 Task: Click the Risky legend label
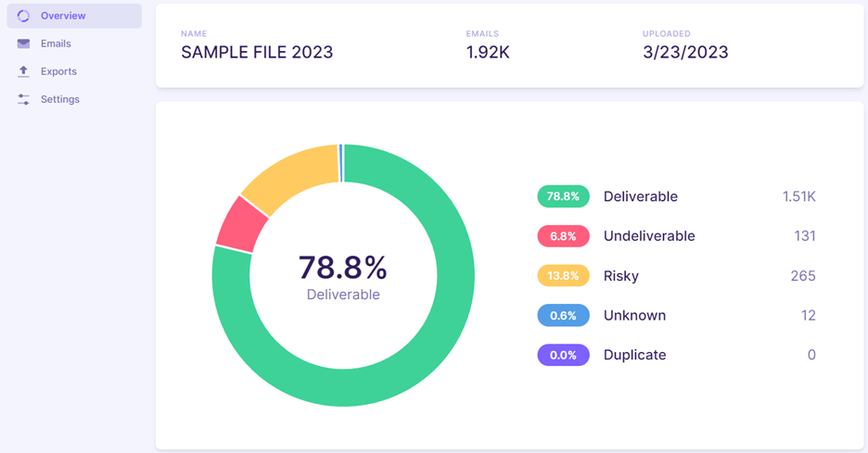621,276
